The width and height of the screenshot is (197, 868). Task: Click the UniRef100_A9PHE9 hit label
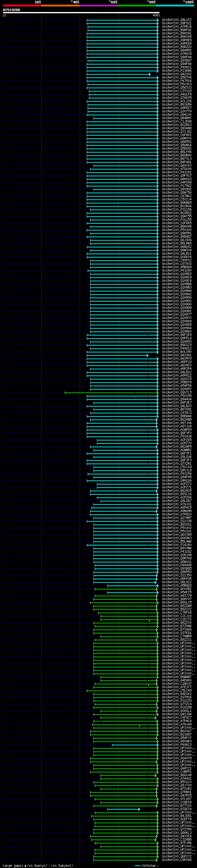[176, 40]
